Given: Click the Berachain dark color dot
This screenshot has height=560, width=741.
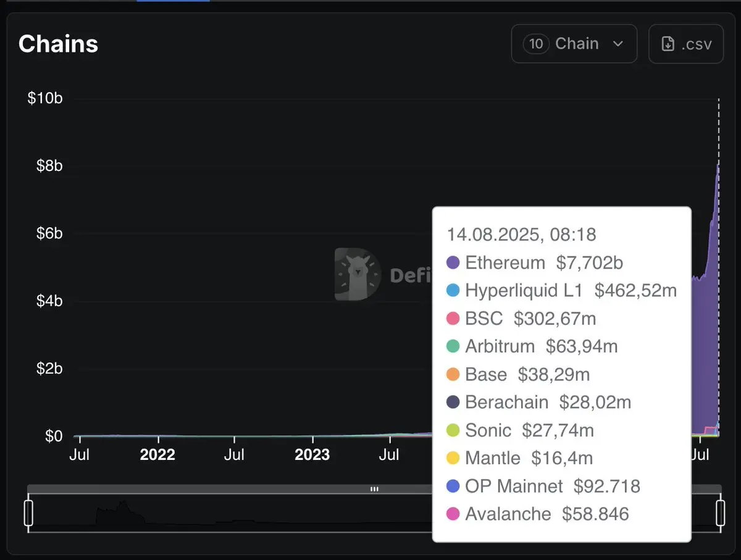Looking at the screenshot, I should click(x=453, y=403).
